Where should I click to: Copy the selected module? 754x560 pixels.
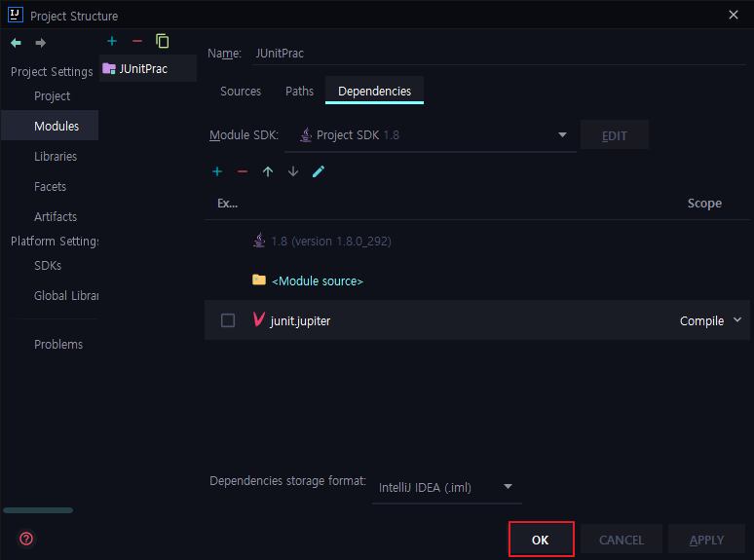click(163, 41)
